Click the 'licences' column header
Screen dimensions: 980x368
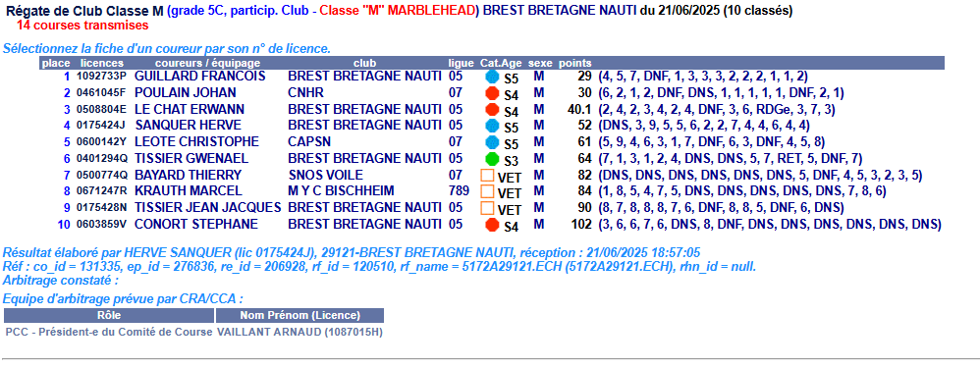[102, 63]
